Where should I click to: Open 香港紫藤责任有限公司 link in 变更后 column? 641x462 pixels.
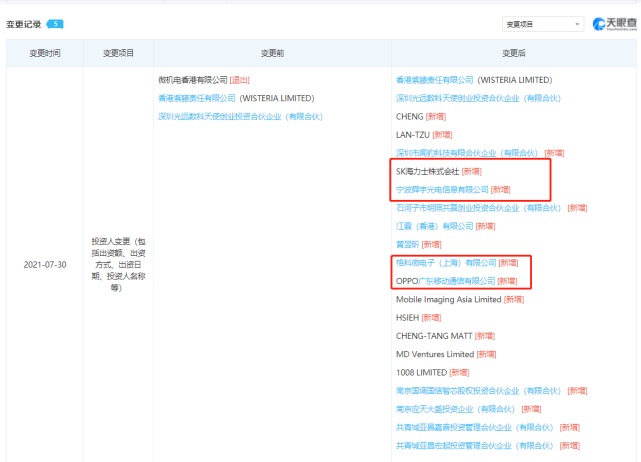[x=435, y=80]
